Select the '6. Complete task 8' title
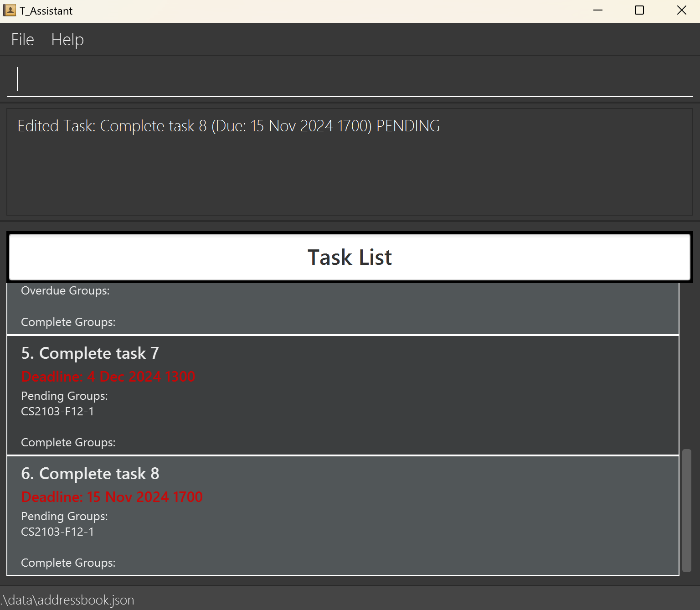This screenshot has width=700, height=610. (90, 474)
